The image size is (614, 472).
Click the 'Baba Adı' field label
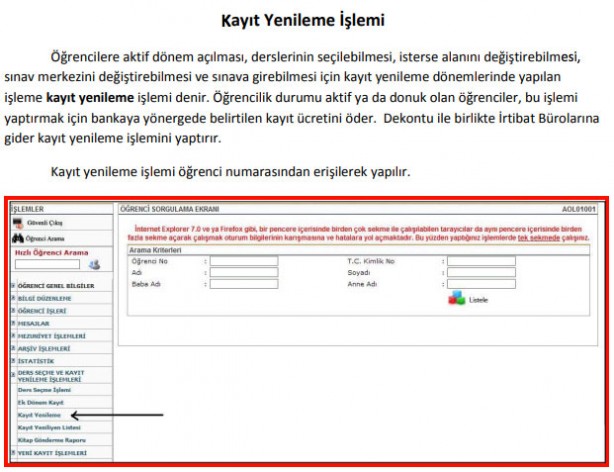(x=146, y=284)
